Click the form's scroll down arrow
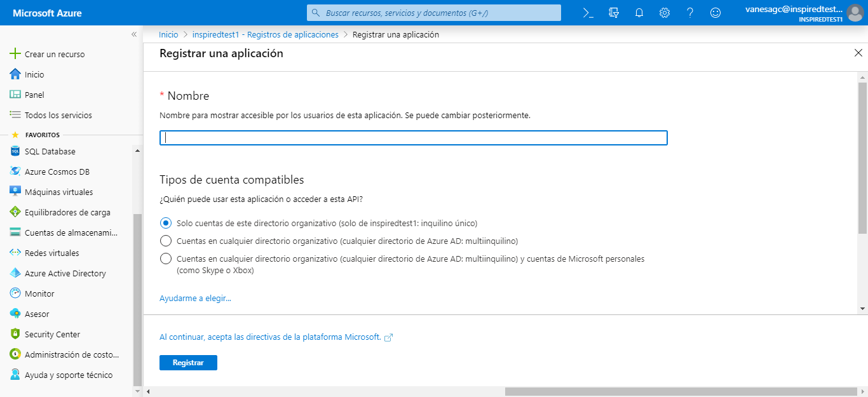The image size is (868, 397). pos(862,308)
